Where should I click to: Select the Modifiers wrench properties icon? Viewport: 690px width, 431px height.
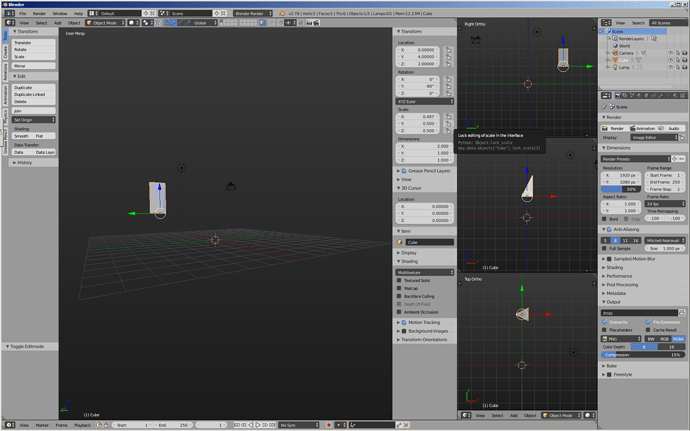(x=661, y=96)
